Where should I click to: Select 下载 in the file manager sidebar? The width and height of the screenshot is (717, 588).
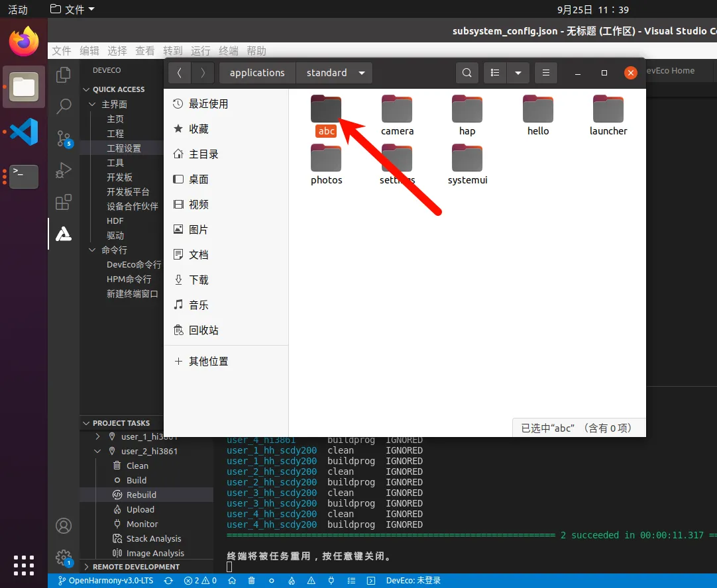click(x=198, y=280)
